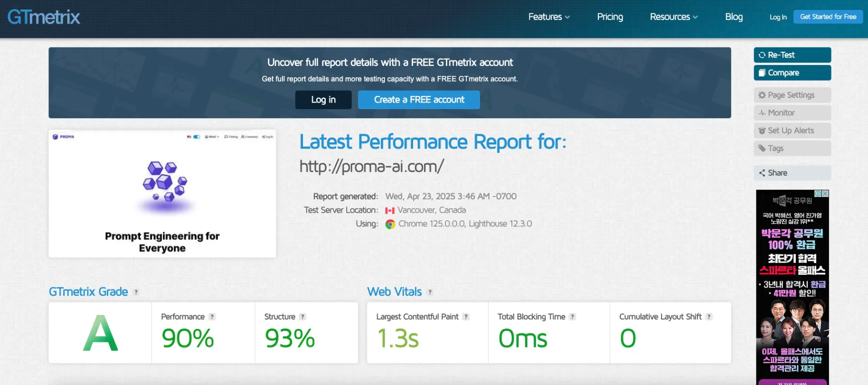Expand the Features dropdown menu
868x385 pixels.
(549, 17)
